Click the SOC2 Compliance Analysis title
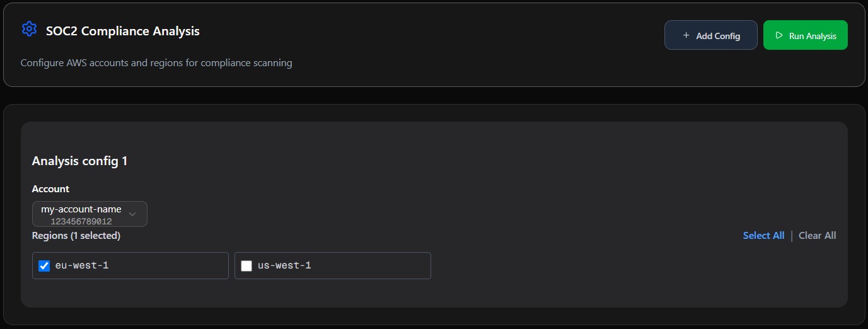Screen dimensions: 868x329 click(x=123, y=31)
